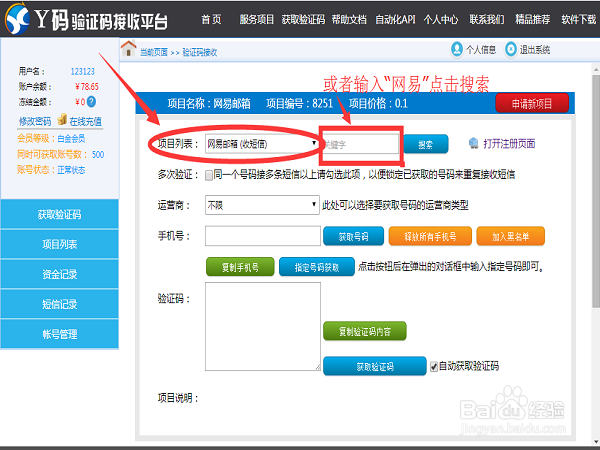Click the 修改密码 link
Screen dimensions: 600x450
tap(35, 121)
